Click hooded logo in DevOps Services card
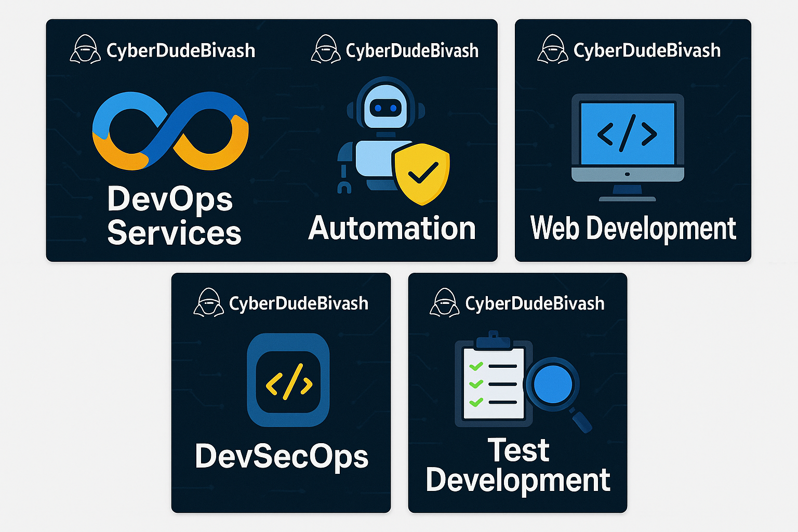This screenshot has height=532, width=798. [85, 50]
